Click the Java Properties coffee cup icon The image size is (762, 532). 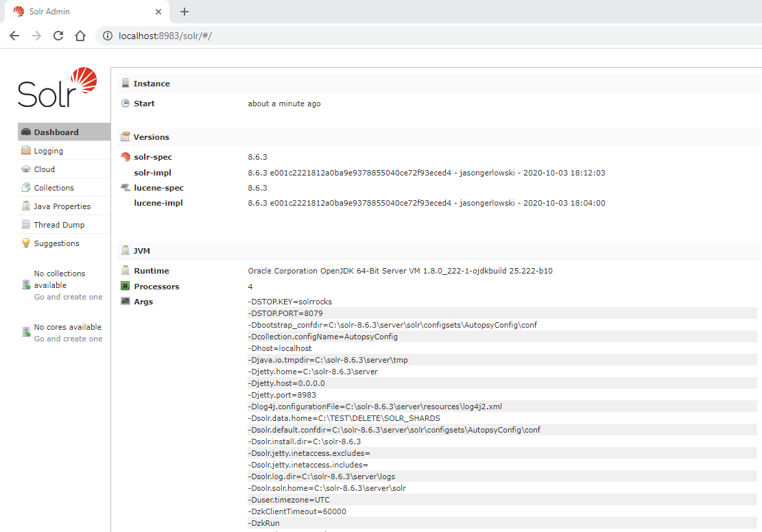pyautogui.click(x=27, y=206)
